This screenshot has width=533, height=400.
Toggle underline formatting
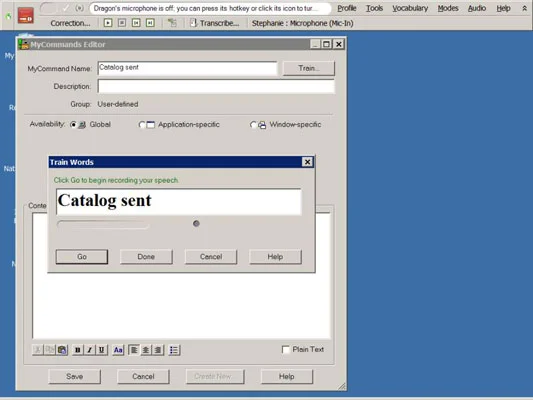pyautogui.click(x=102, y=350)
